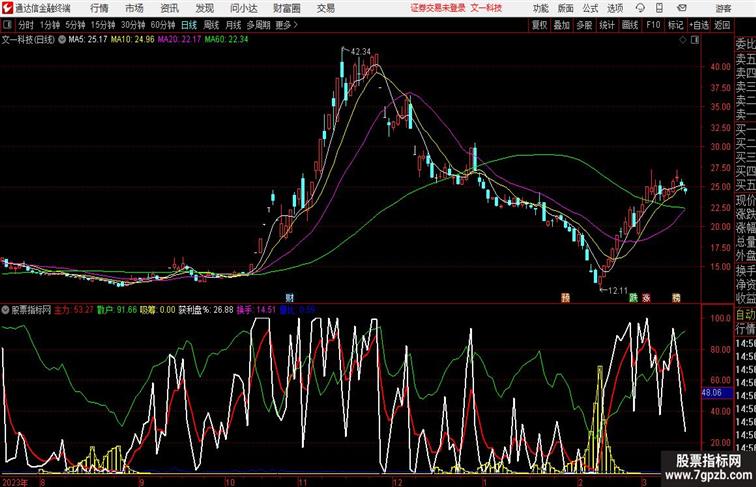Click the 获利盘%: 26.88 indicator label
The height and width of the screenshot is (487, 756).
pos(206,310)
